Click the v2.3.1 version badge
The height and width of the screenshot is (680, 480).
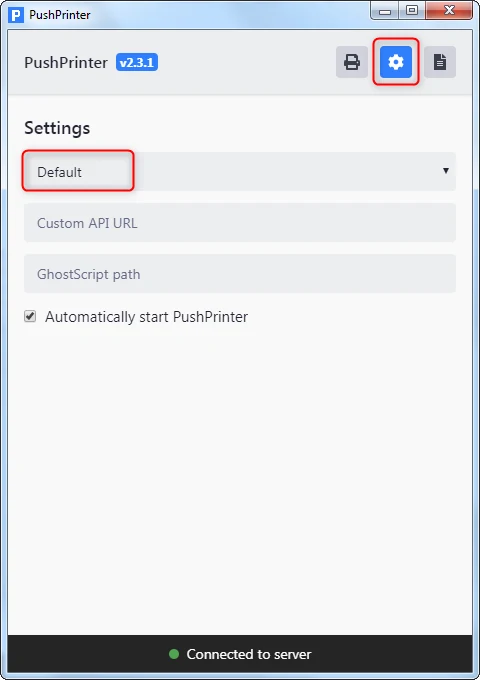[x=137, y=62]
